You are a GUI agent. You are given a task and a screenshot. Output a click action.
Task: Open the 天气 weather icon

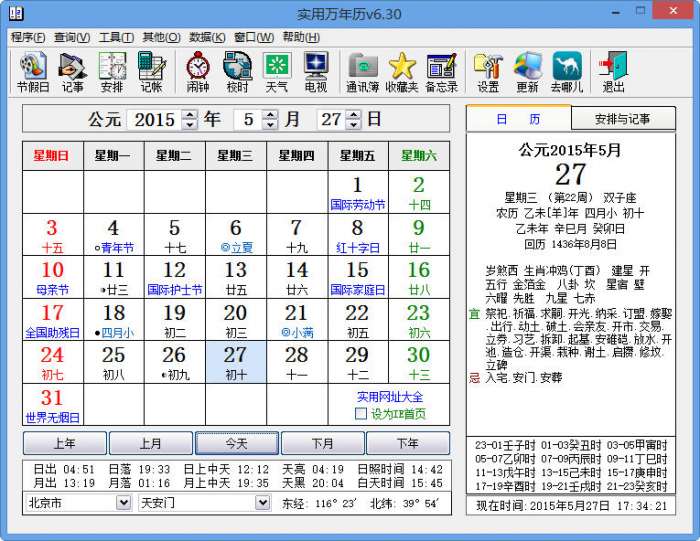click(x=277, y=72)
